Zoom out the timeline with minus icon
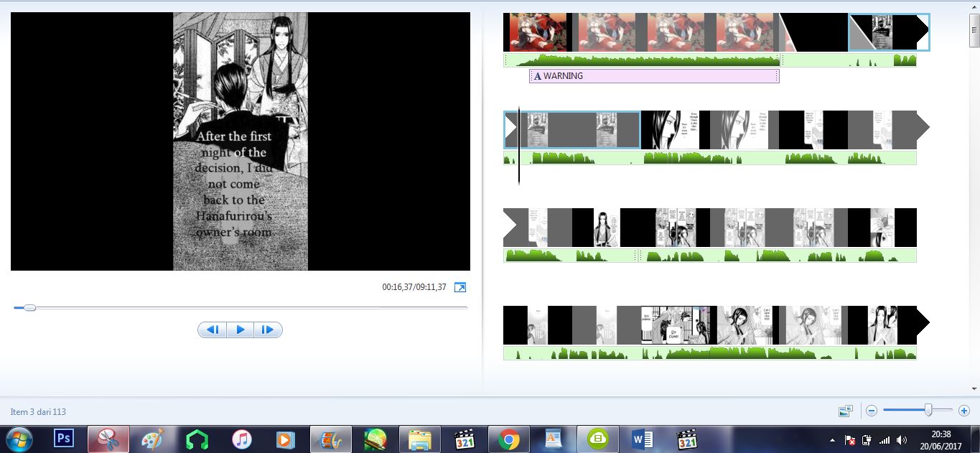Image resolution: width=980 pixels, height=453 pixels. pyautogui.click(x=872, y=411)
